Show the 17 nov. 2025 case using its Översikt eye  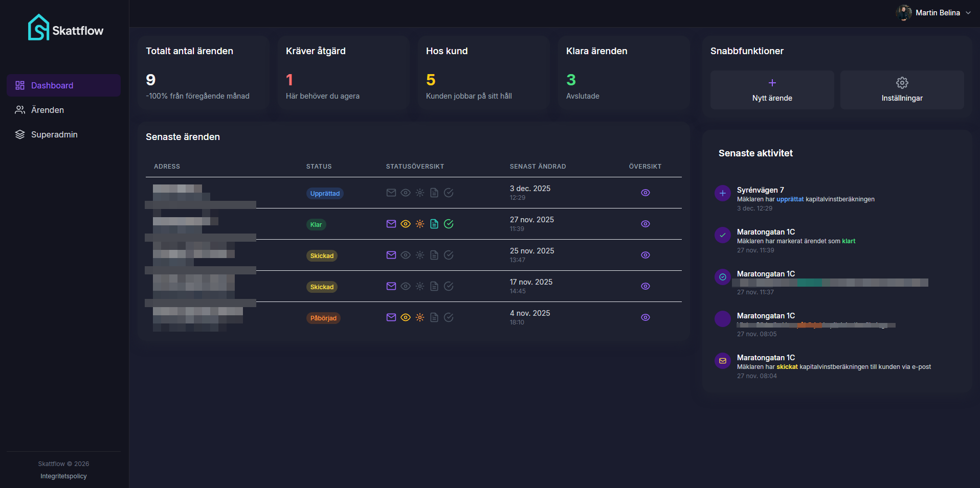point(645,286)
